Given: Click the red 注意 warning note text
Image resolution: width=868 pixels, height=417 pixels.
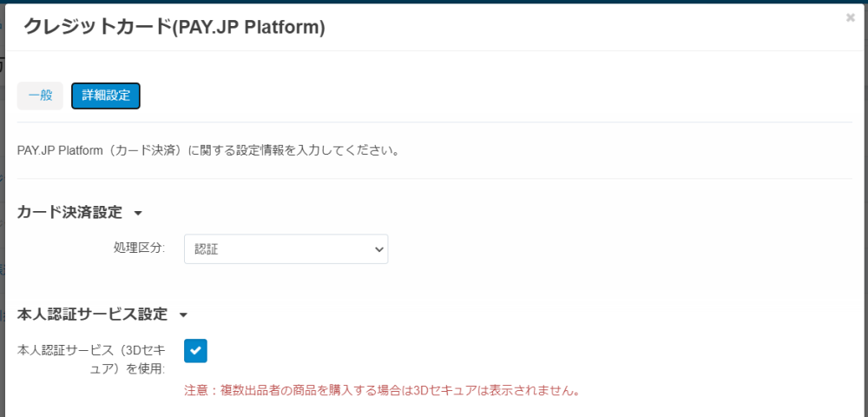Looking at the screenshot, I should pyautogui.click(x=382, y=390).
